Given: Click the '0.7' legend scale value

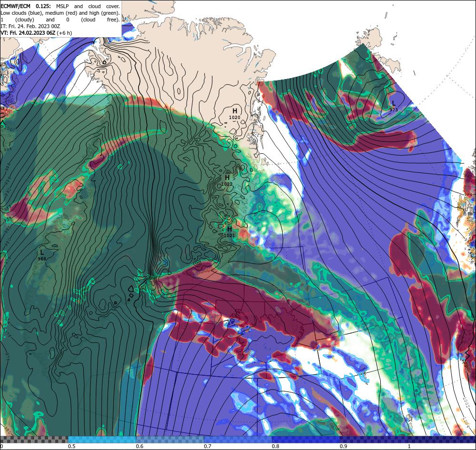Looking at the screenshot, I should click(x=208, y=446).
